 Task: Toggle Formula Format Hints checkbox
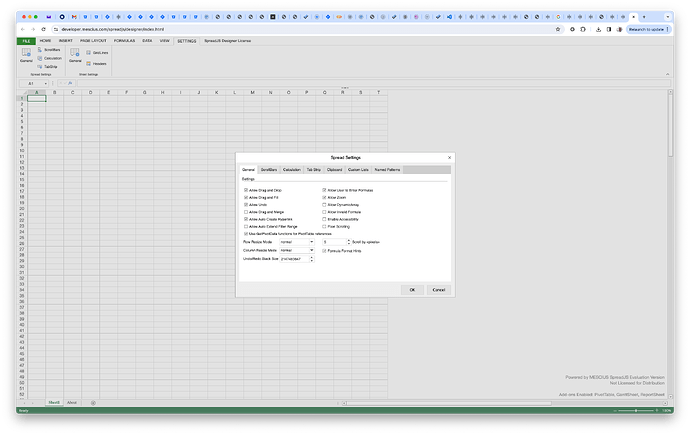[324, 251]
